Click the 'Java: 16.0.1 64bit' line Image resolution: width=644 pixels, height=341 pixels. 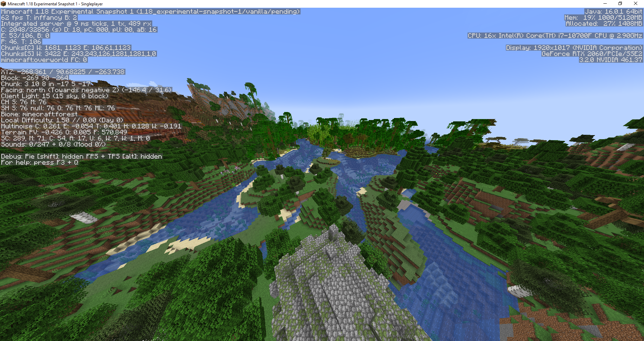(614, 12)
